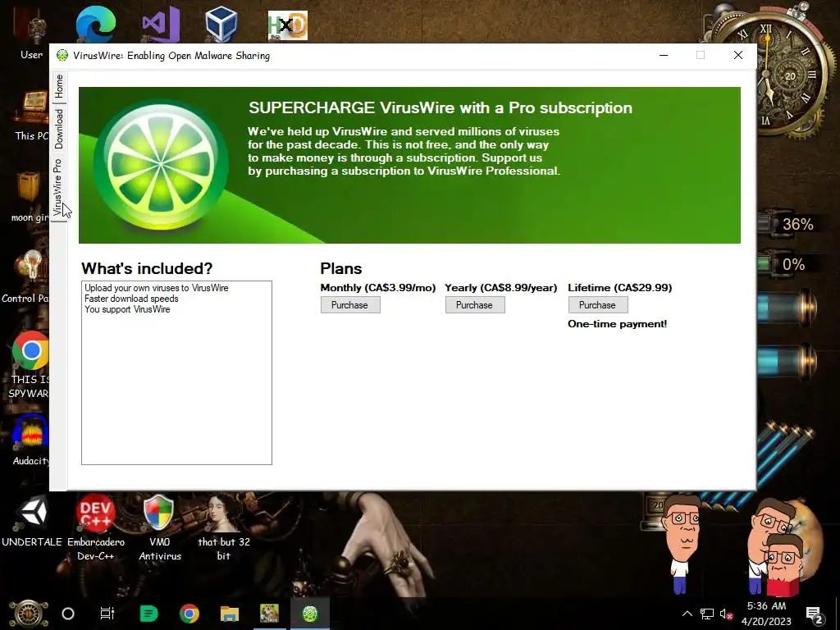Screen dimensions: 840x630
Task: Click the muted volume tray icon
Action: pos(727,614)
